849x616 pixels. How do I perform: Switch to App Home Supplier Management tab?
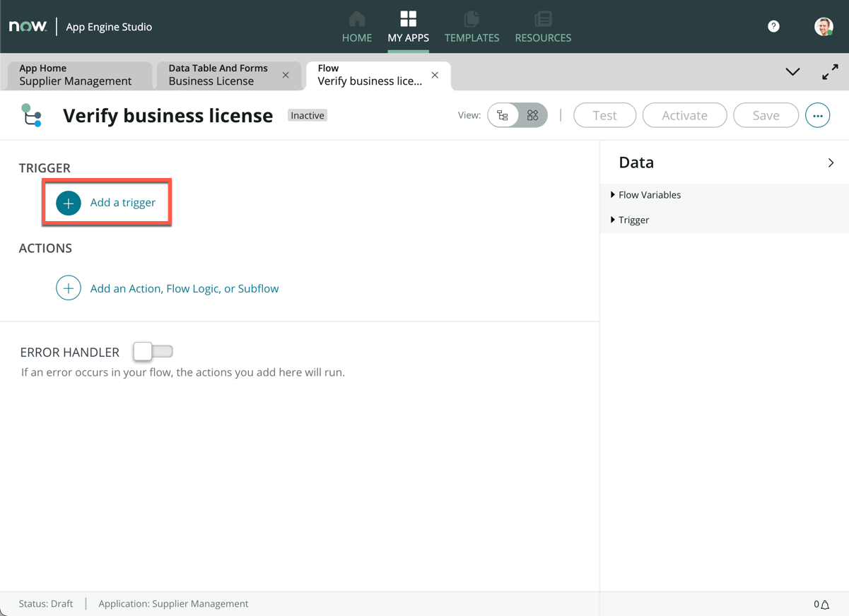click(75, 75)
